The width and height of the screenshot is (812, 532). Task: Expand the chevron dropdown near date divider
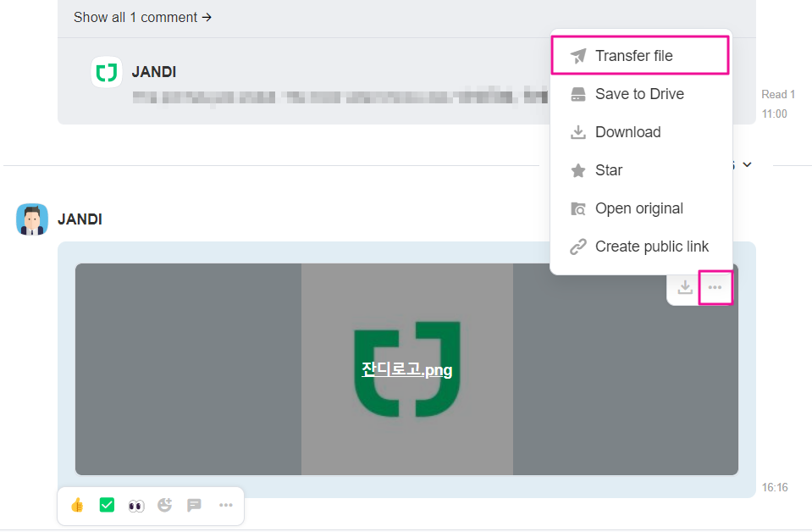click(747, 164)
